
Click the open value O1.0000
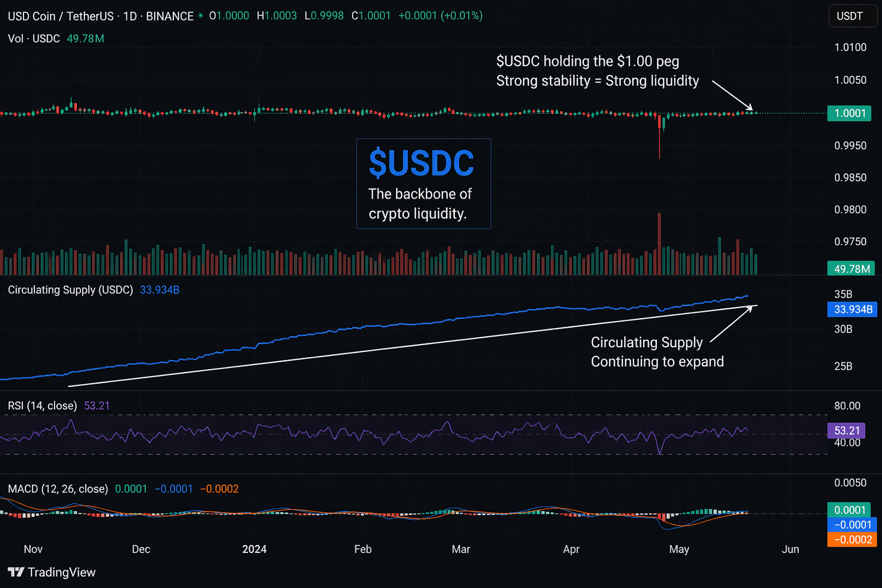tap(229, 16)
